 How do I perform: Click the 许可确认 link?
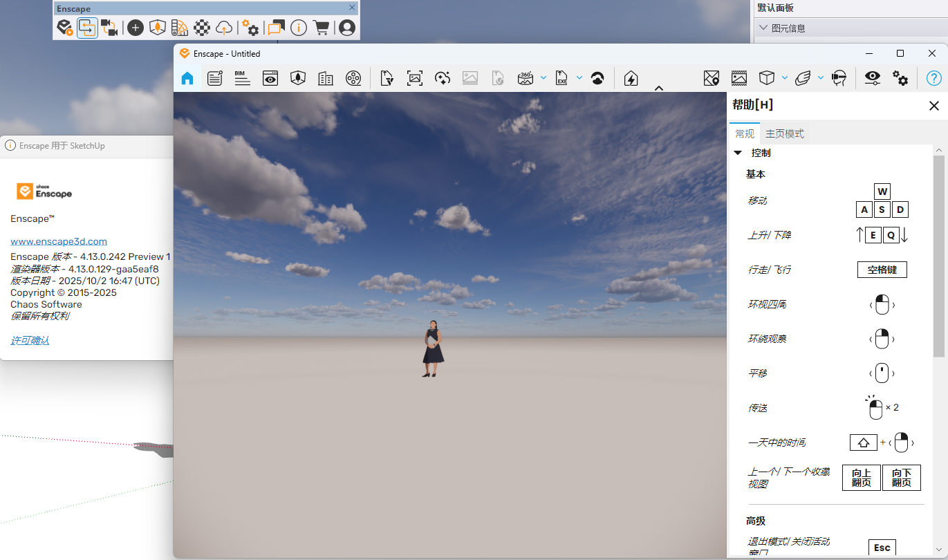(30, 340)
